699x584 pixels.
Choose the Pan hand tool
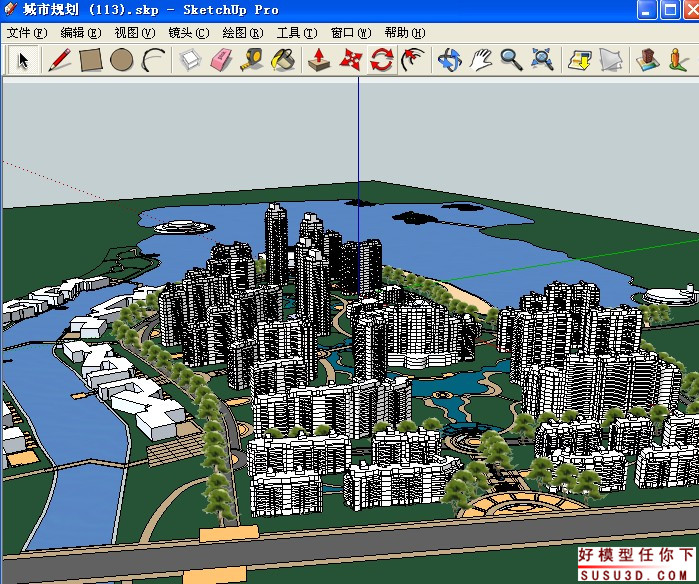481,60
